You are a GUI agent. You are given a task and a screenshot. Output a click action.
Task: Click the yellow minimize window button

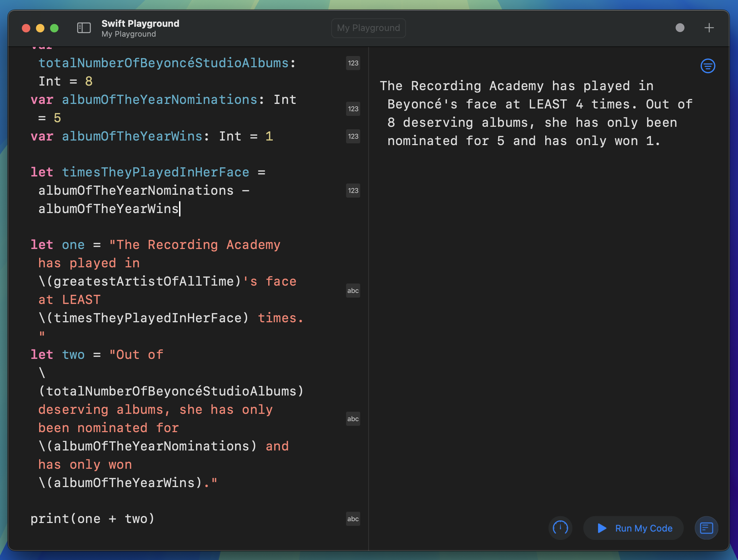click(40, 28)
